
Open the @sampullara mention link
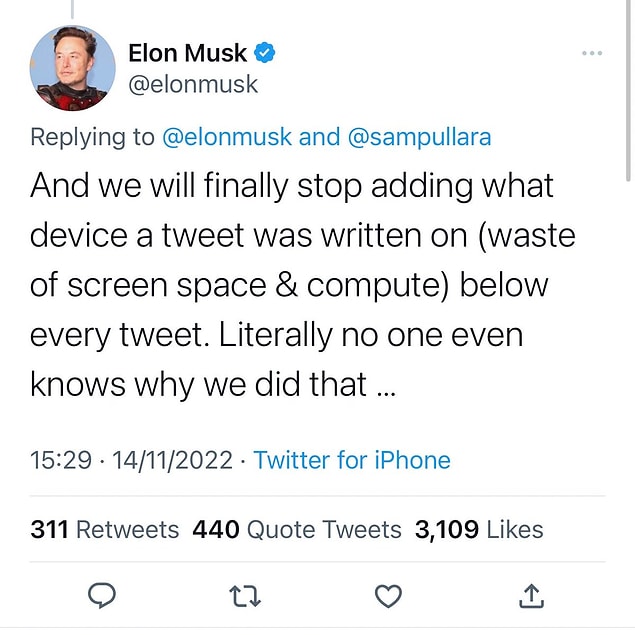click(x=419, y=137)
